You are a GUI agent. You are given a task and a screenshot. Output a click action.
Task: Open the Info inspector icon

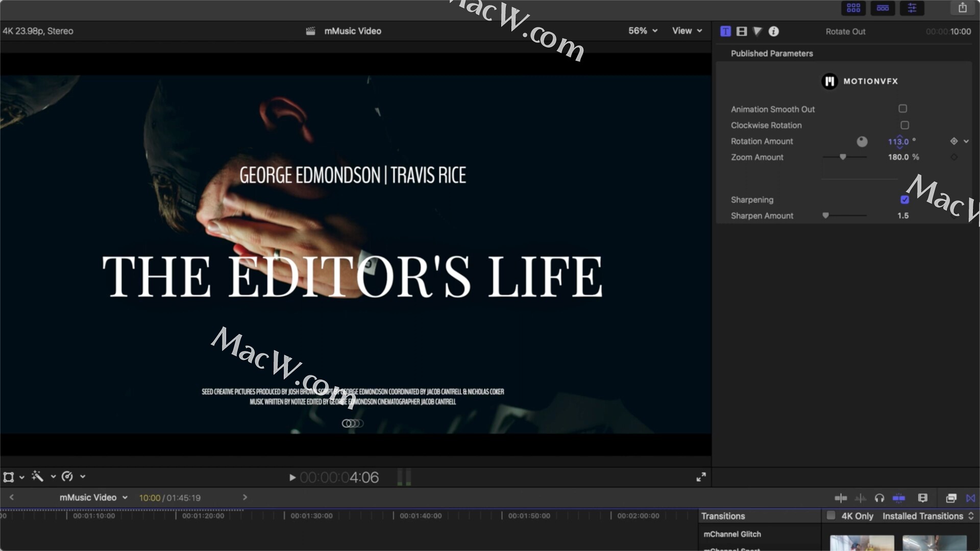[774, 31]
